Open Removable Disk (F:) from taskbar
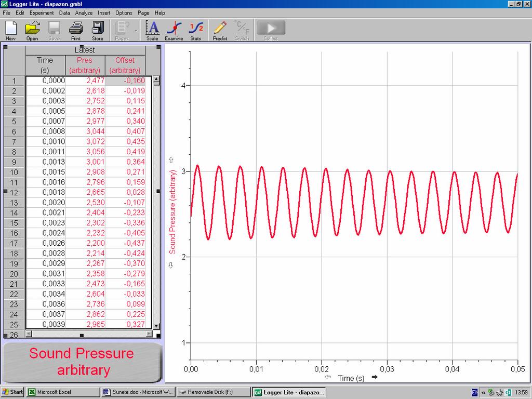 point(214,392)
